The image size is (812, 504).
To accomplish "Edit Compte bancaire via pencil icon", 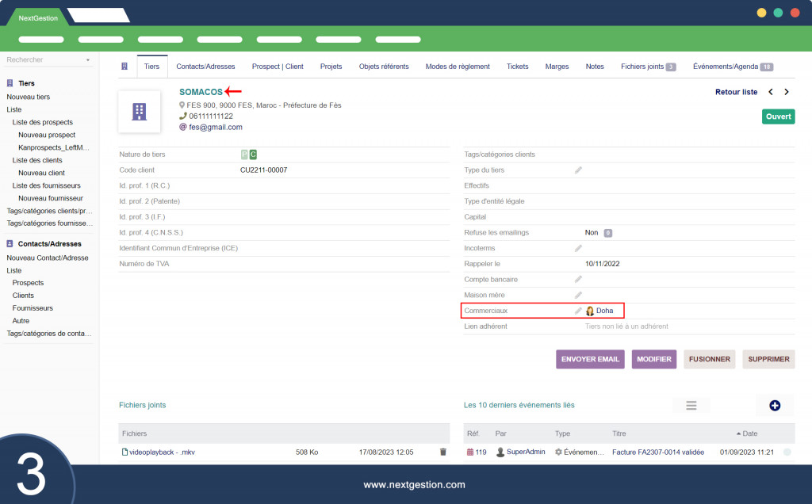I will coord(578,280).
